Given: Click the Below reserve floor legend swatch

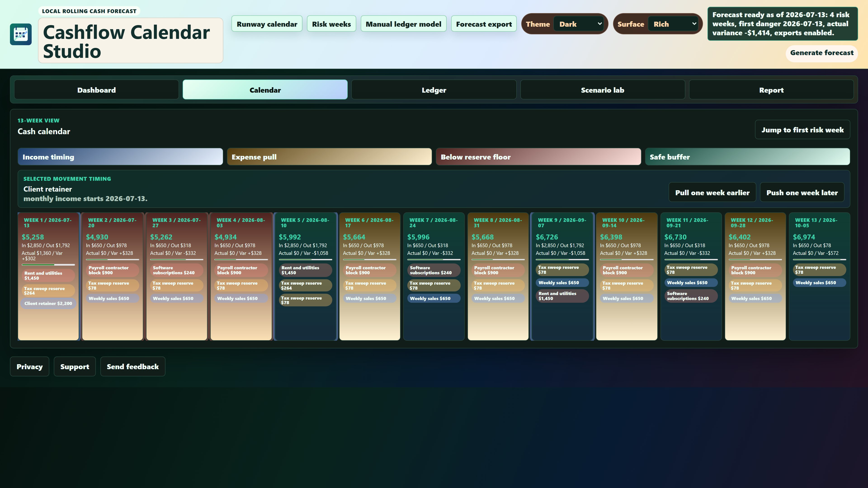Looking at the screenshot, I should [x=538, y=157].
